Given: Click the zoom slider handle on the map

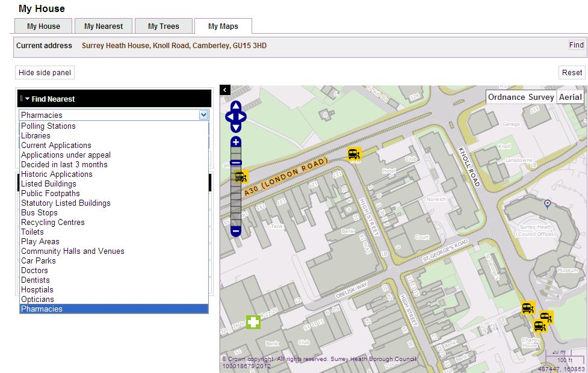Looking at the screenshot, I should (x=236, y=162).
